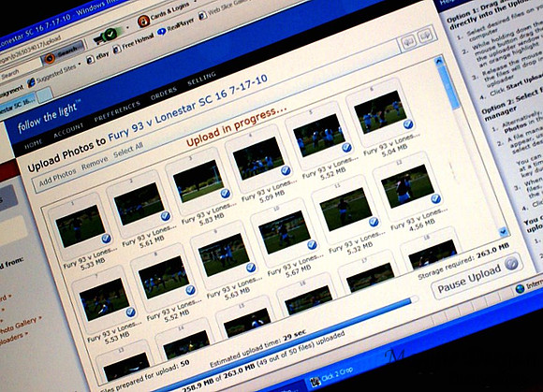
Task: Expand the Suggested Sites dropdown arrow
Action: pos(80,64)
